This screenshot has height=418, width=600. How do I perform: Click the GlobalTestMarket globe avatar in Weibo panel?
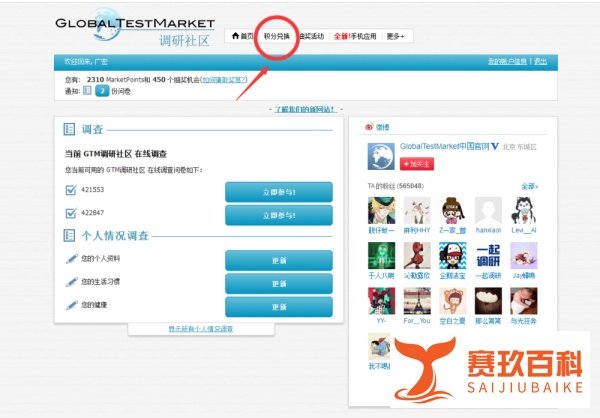(381, 157)
